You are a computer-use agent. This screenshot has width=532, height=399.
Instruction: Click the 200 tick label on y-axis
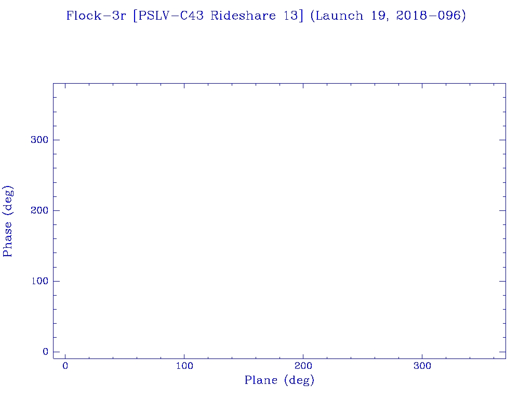39,210
